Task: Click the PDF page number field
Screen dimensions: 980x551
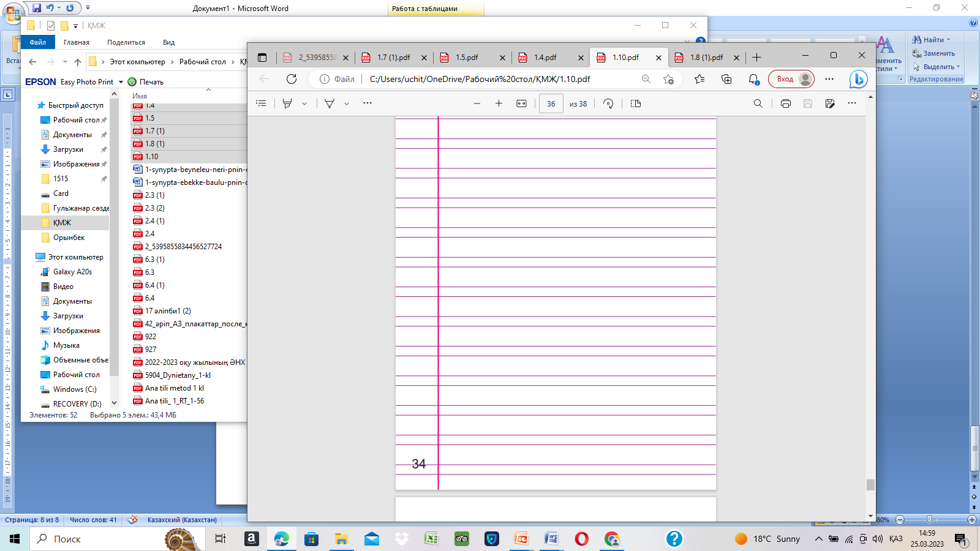Action: [551, 104]
